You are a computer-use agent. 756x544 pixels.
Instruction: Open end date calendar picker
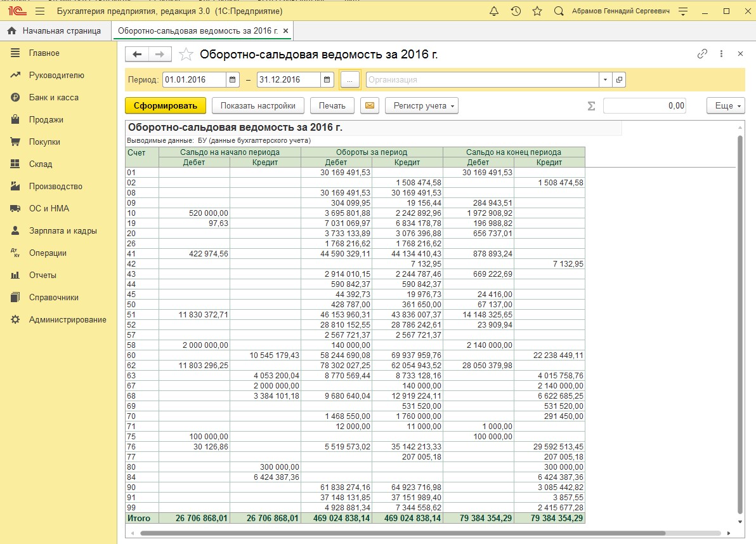pyautogui.click(x=327, y=80)
